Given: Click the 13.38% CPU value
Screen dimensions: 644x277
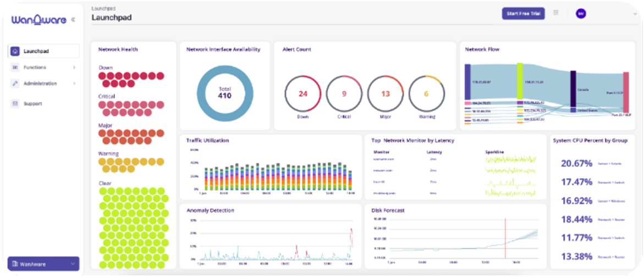Looking at the screenshot, I should pyautogui.click(x=577, y=257).
